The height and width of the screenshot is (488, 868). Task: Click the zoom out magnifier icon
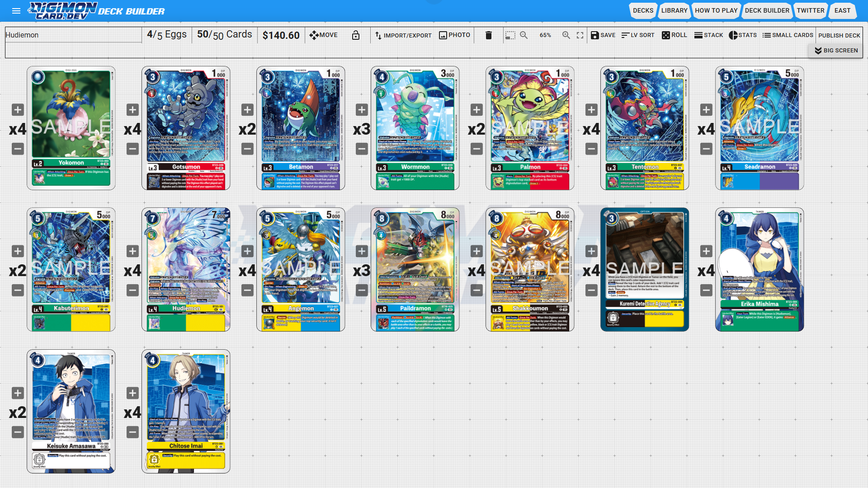coord(524,35)
